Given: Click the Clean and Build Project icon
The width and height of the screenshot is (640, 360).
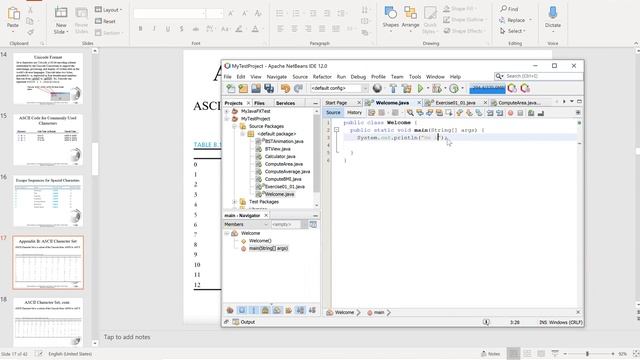Looking at the screenshot, I should (x=407, y=88).
